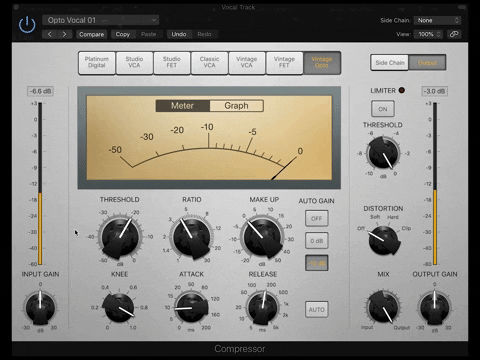Click the Vocal Track window title
Image resolution: width=480 pixels, height=360 pixels.
tap(238, 7)
